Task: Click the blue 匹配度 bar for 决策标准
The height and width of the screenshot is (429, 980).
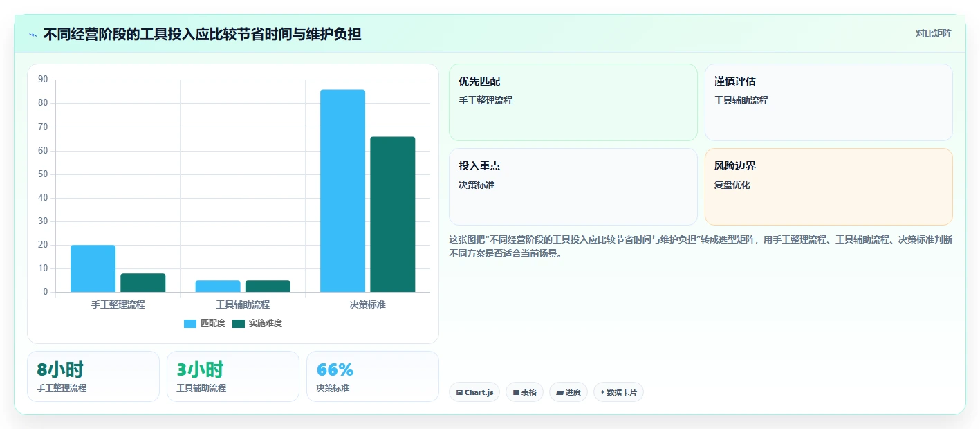Action: [342, 191]
